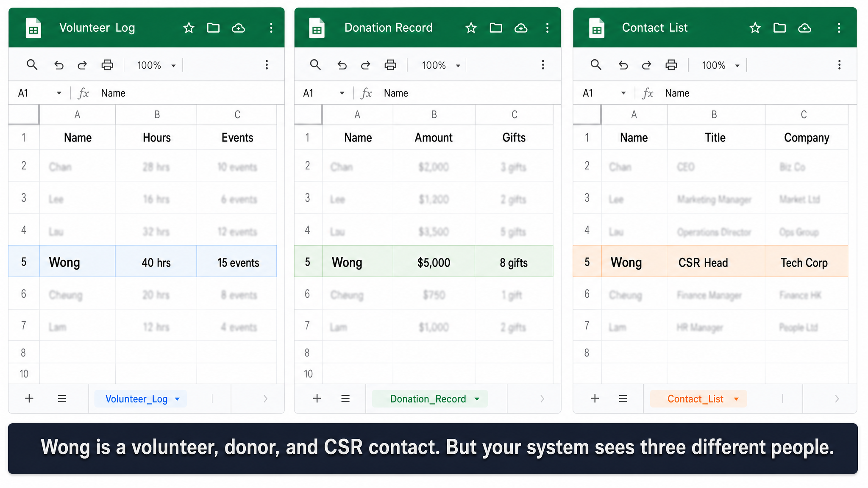
Task: Search inside the Volunteer Log toolbar
Action: [32, 65]
